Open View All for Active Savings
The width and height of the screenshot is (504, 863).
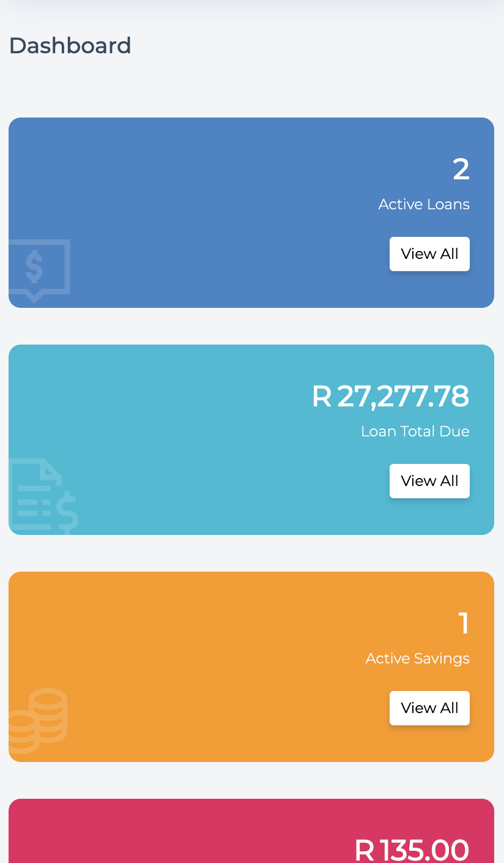coord(429,708)
